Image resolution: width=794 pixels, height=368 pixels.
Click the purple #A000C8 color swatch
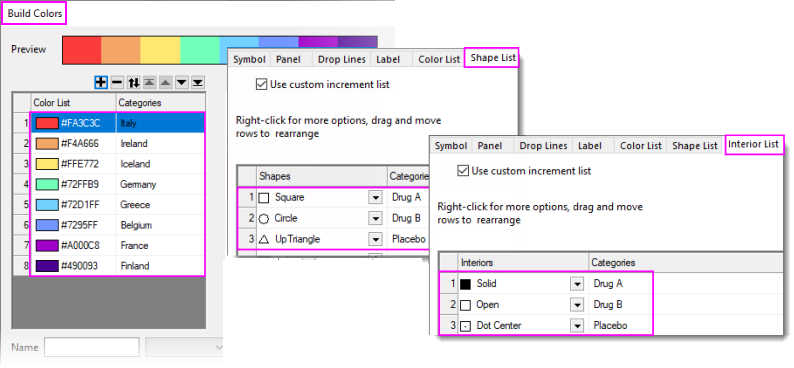[x=47, y=246]
